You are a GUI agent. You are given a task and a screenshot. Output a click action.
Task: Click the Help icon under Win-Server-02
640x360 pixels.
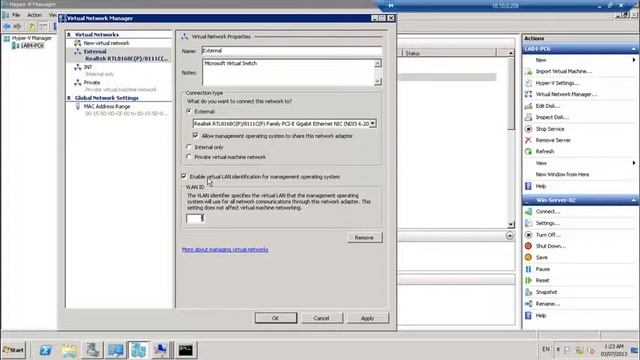point(528,316)
